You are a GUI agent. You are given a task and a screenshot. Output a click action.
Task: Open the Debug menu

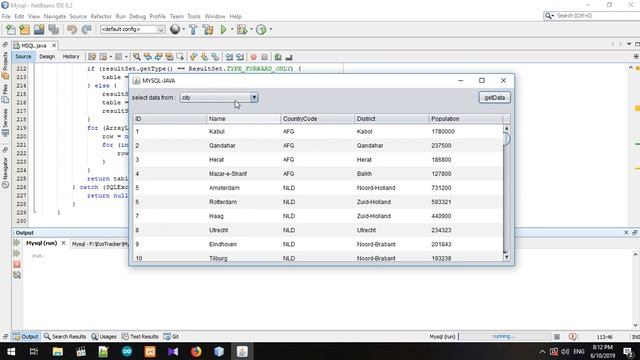[138, 16]
